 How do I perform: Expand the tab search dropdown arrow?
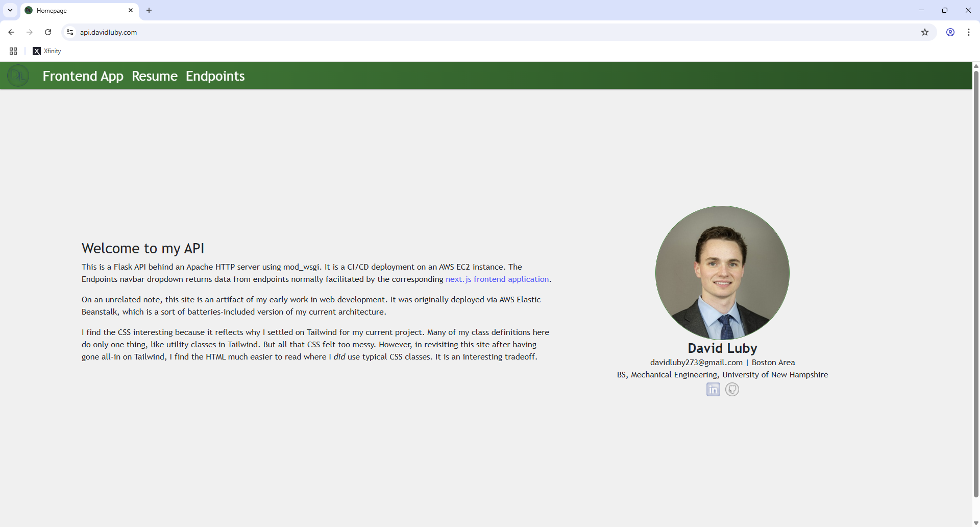click(x=10, y=10)
